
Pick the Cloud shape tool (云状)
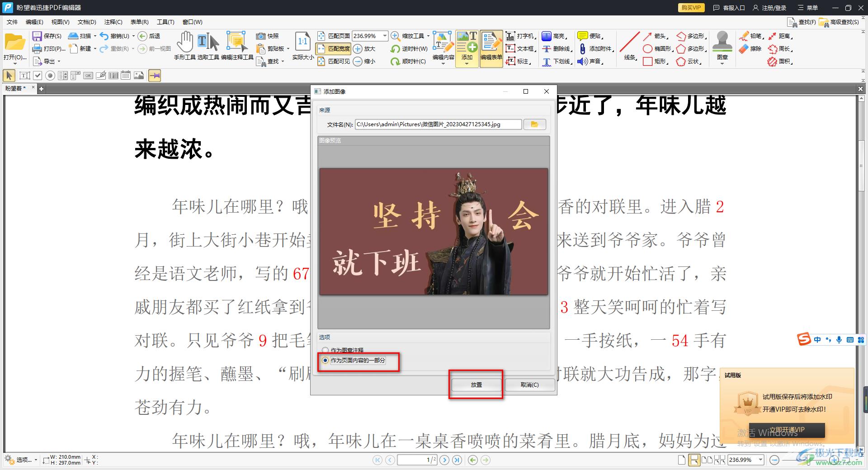click(x=689, y=61)
